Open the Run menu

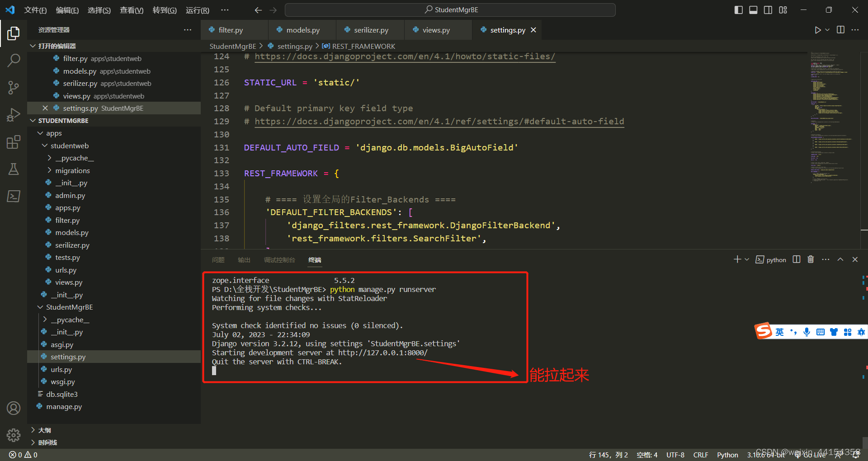click(x=198, y=10)
